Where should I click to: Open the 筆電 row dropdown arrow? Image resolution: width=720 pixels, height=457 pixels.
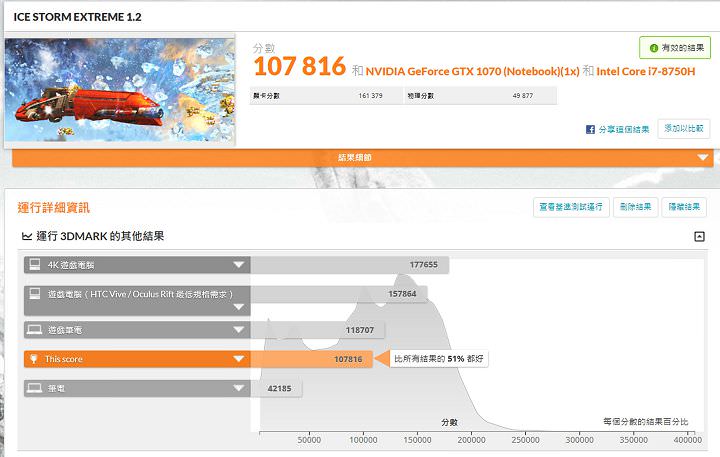coord(238,387)
